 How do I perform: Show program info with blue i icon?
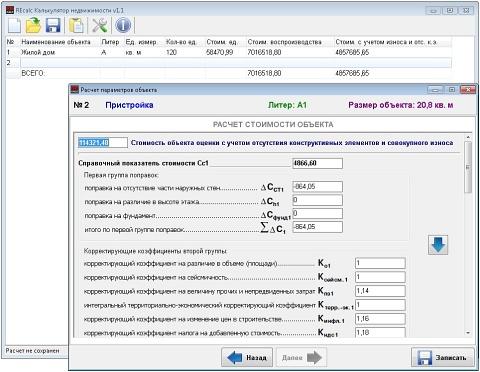pyautogui.click(x=123, y=26)
